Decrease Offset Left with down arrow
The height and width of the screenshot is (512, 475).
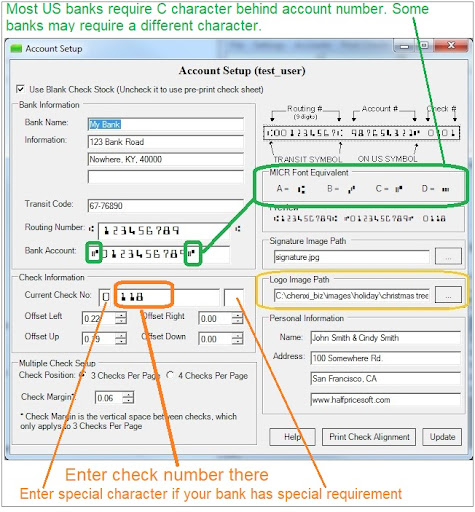(121, 321)
